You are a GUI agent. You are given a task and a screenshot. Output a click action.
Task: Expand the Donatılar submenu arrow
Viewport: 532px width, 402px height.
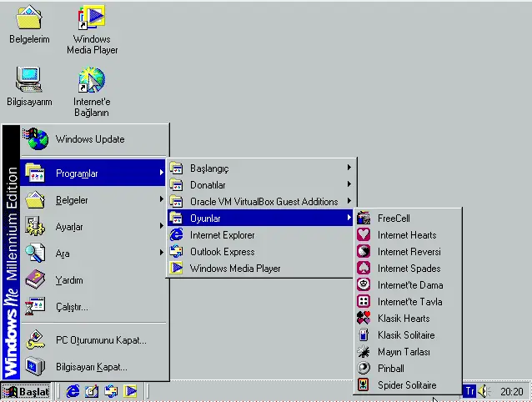pos(349,184)
